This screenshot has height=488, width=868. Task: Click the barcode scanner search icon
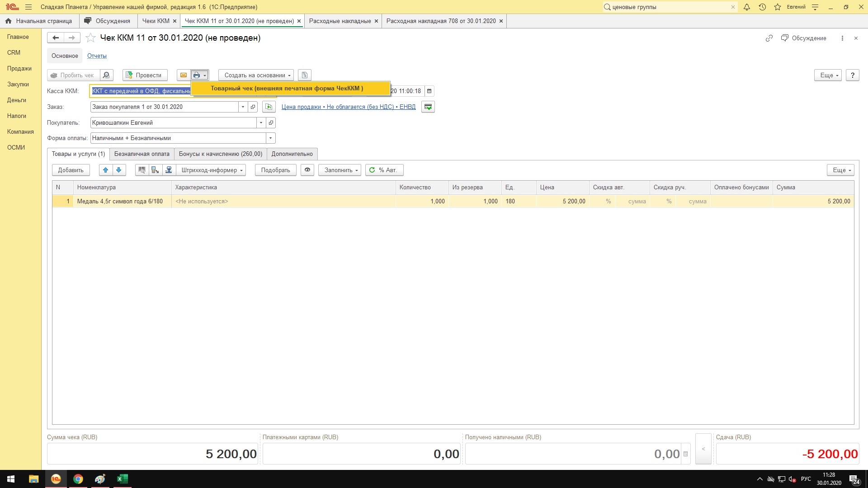pyautogui.click(x=142, y=170)
